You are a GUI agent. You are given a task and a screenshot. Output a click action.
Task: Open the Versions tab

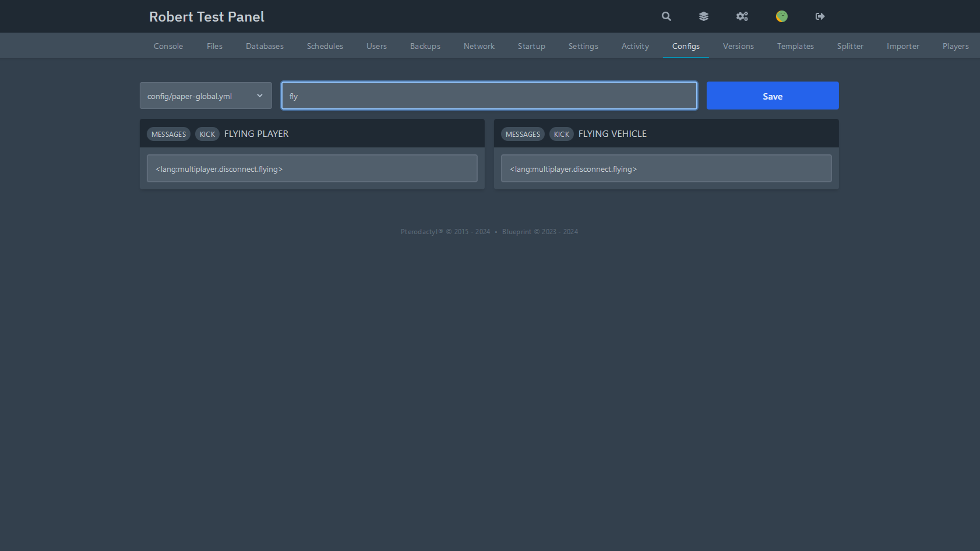pos(738,46)
